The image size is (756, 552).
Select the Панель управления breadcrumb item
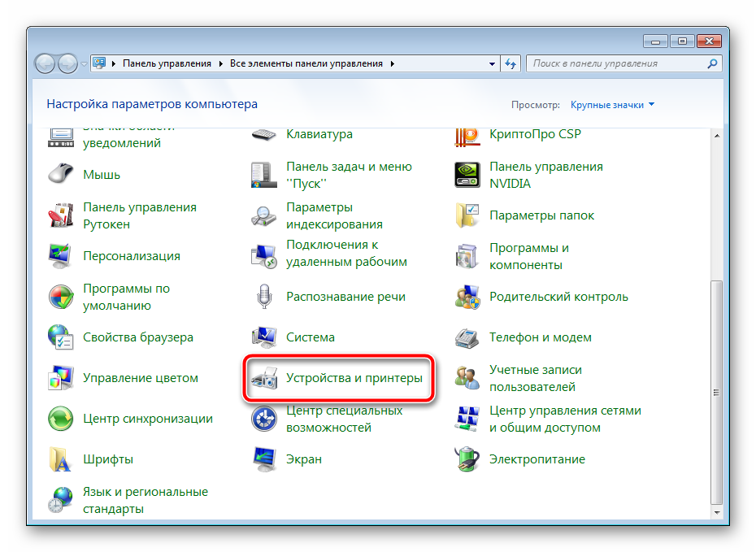coord(166,63)
